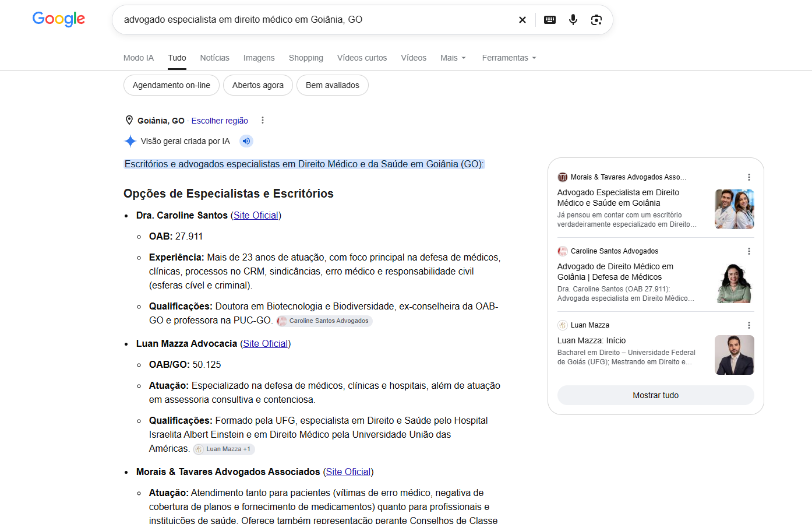Viewport: 812px width, 524px height.
Task: Start voice search with the microphone icon
Action: [573, 20]
